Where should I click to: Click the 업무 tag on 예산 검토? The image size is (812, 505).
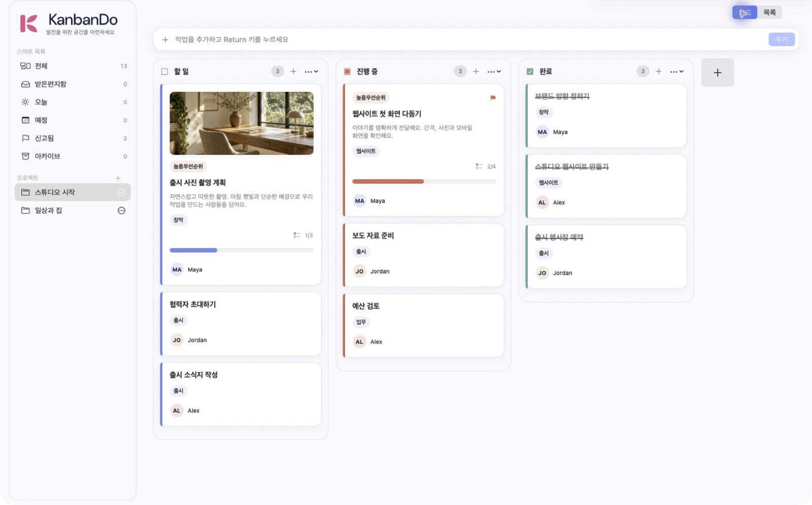(361, 322)
